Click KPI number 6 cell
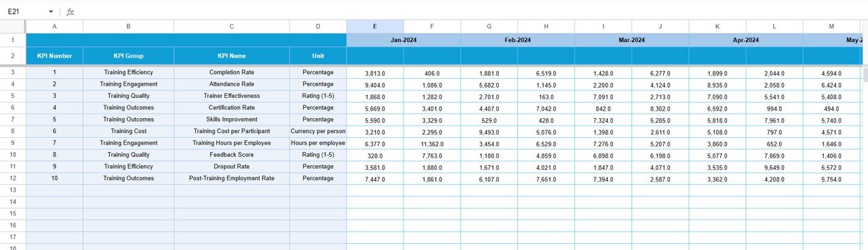Image resolution: width=868 pixels, height=250 pixels. pyautogui.click(x=54, y=131)
